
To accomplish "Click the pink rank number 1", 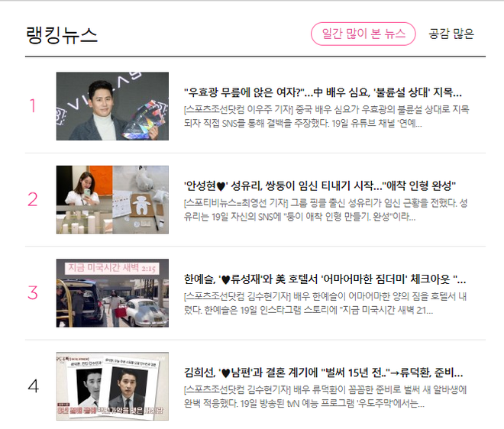I will (33, 106).
